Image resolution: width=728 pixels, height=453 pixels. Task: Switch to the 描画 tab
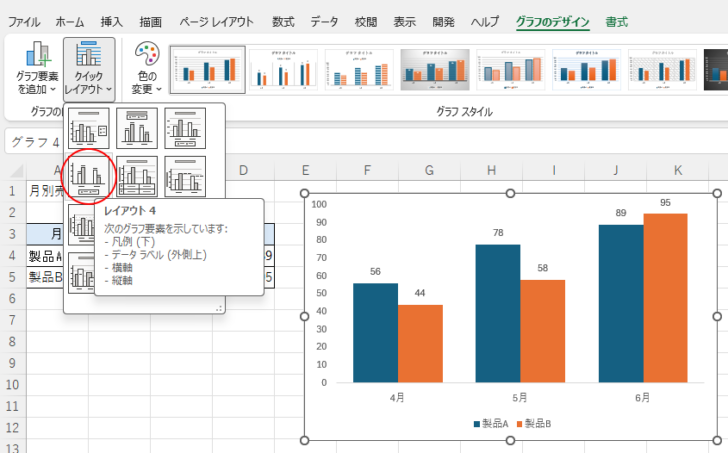click(x=150, y=22)
